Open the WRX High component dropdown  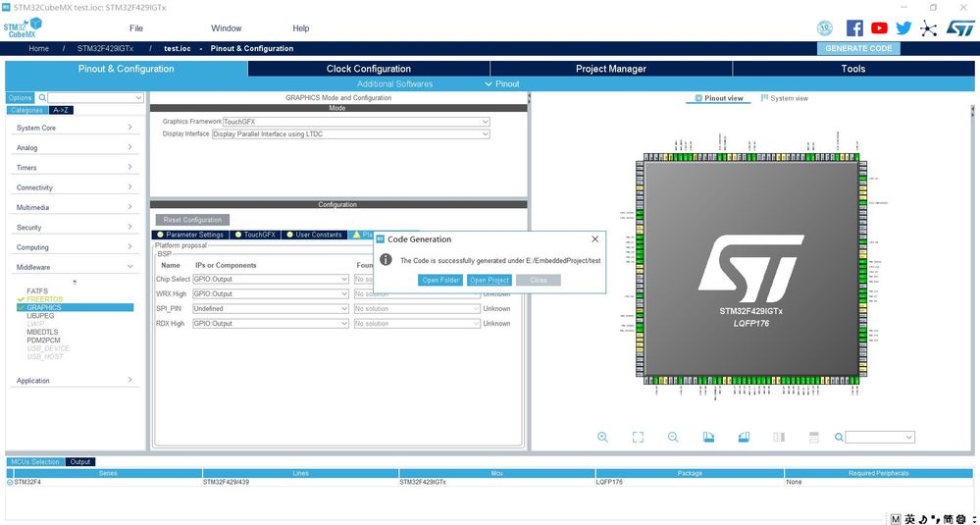(270, 293)
